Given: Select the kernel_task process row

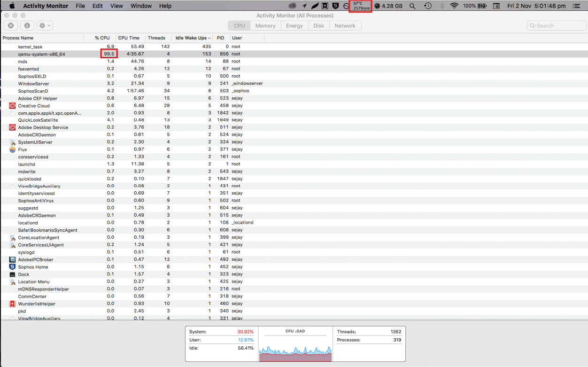Looking at the screenshot, I should pyautogui.click(x=294, y=47).
